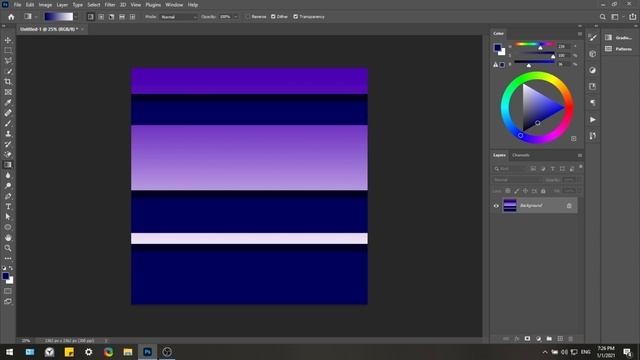The height and width of the screenshot is (360, 640).
Task: Select the Gradient tool in toolbar
Action: pos(8,165)
